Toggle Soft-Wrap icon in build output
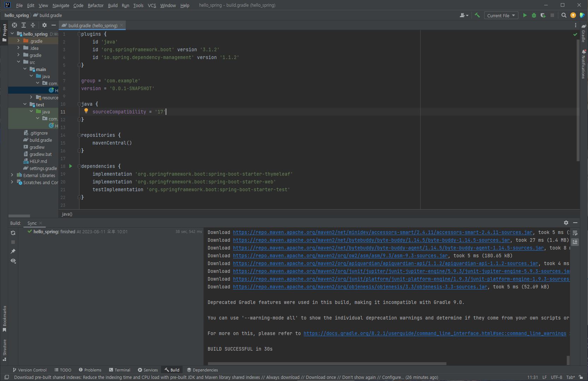This screenshot has width=588, height=381. click(575, 233)
